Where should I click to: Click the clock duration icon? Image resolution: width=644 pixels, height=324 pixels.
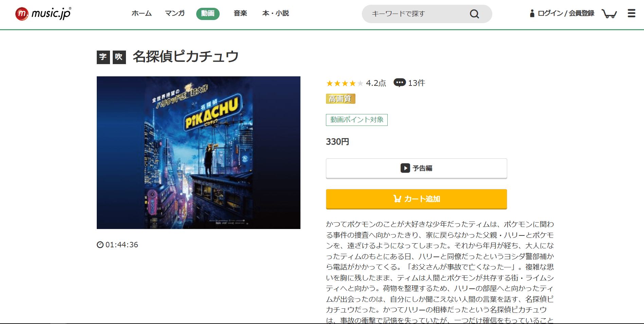pyautogui.click(x=100, y=245)
